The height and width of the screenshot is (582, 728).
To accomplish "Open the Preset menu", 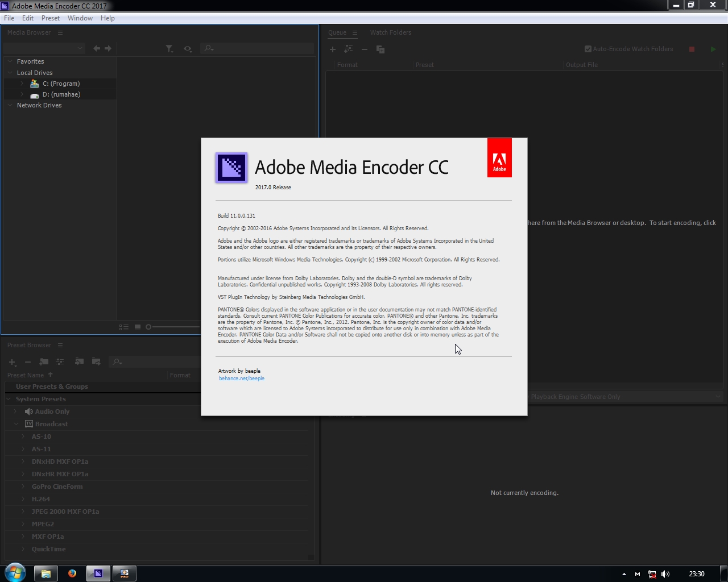I will point(51,18).
